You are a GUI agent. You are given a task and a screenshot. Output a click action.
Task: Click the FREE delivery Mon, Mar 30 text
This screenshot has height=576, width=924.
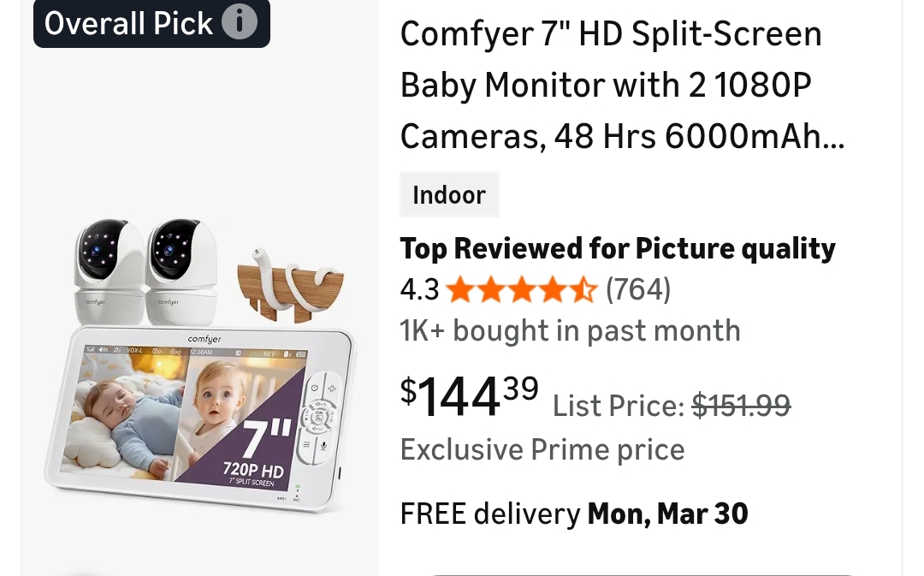point(574,514)
